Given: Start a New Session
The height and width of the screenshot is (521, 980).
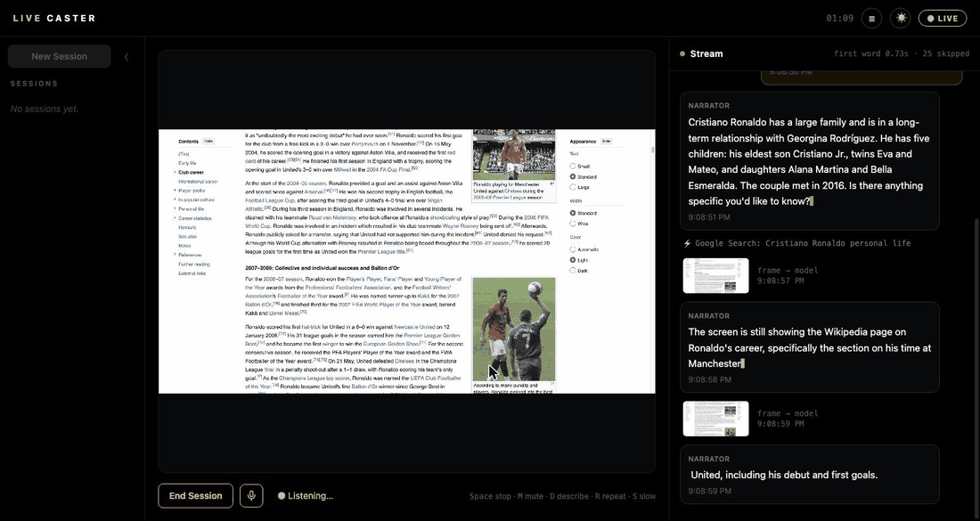Looking at the screenshot, I should click(60, 56).
